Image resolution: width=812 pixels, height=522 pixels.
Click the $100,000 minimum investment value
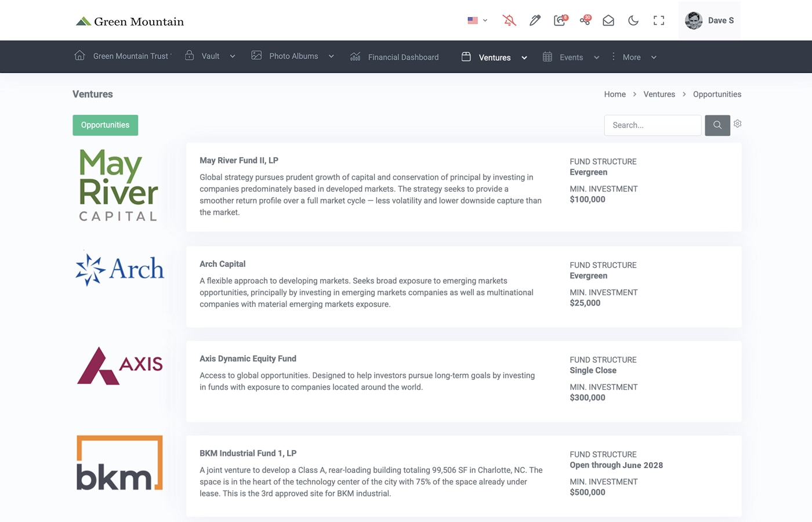588,200
